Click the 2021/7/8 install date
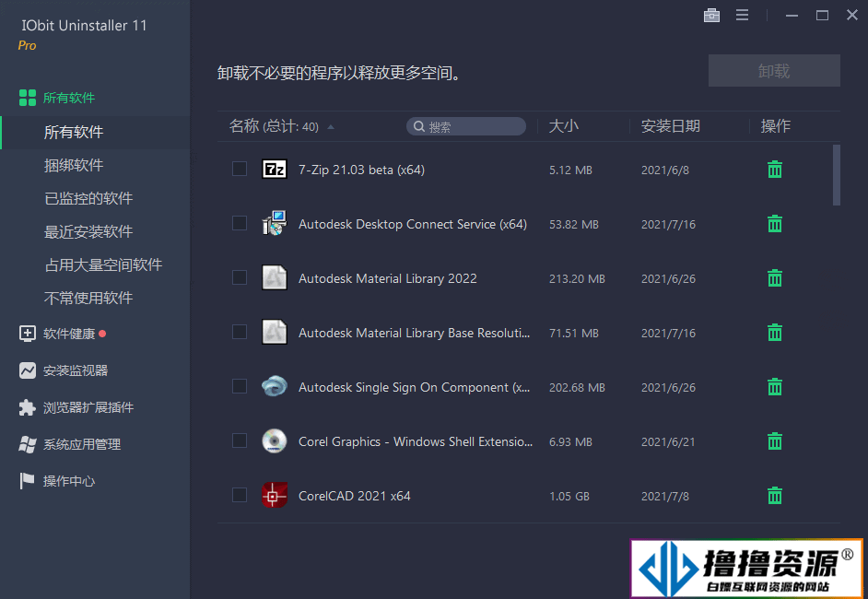868x599 pixels. pos(665,496)
